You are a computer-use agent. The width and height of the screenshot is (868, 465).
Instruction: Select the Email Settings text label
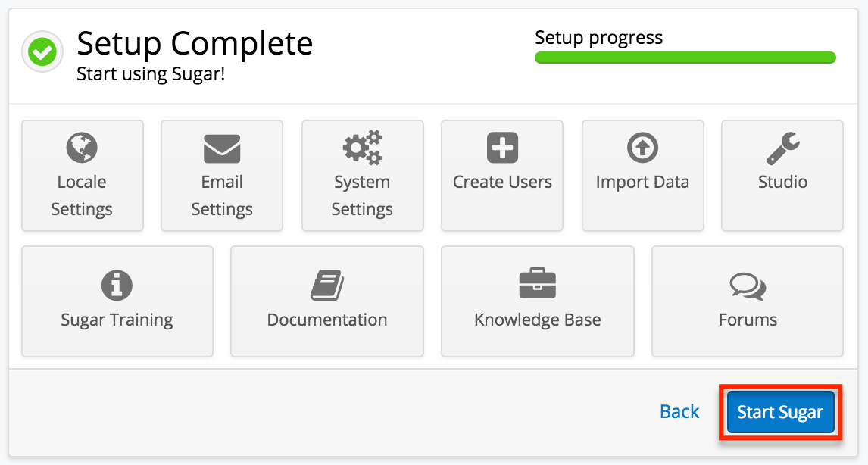pos(222,195)
